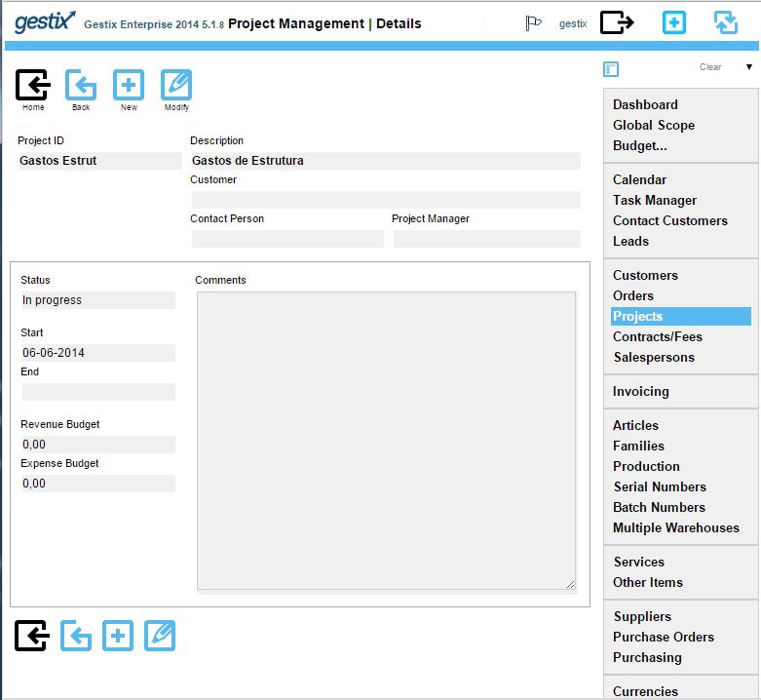
Task: Click the bottom modify pencil icon
Action: tap(160, 636)
